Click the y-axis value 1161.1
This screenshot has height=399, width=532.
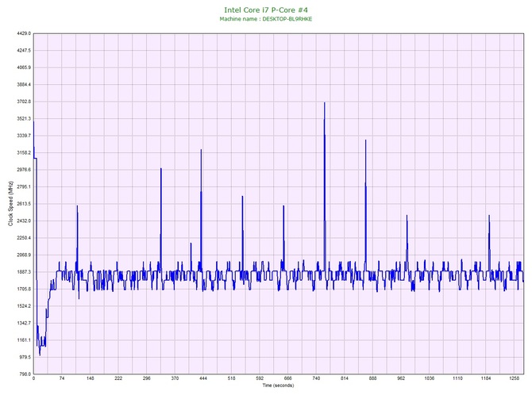[24, 340]
